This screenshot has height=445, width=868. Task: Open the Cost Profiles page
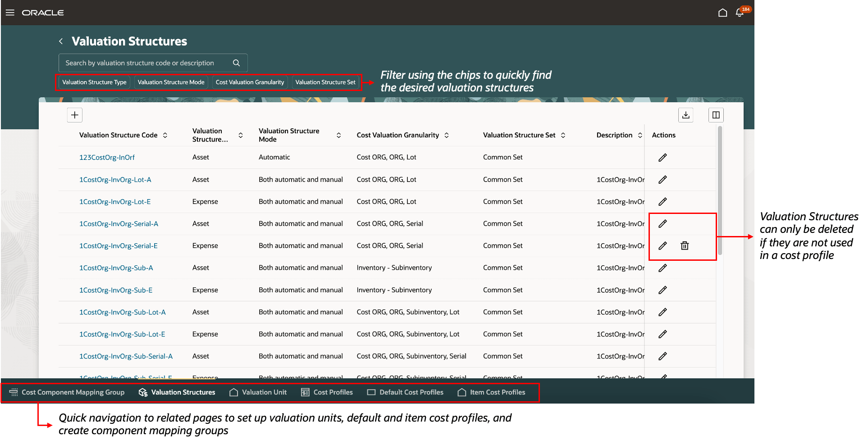click(x=327, y=392)
